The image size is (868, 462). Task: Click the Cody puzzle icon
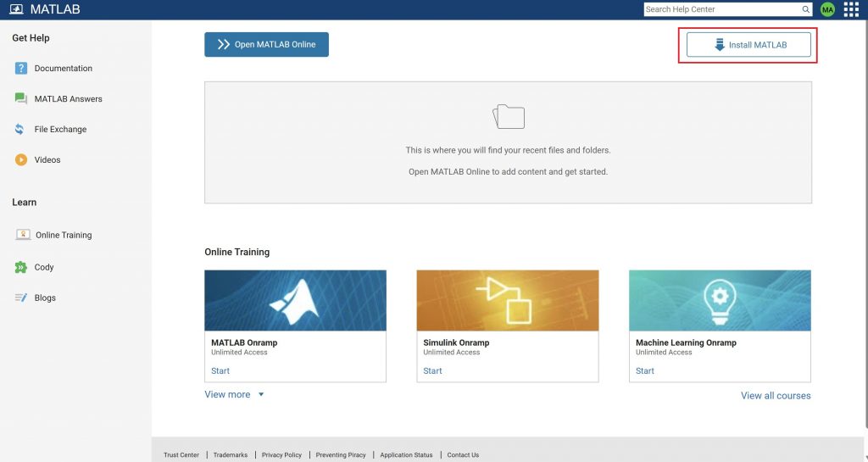coord(21,267)
